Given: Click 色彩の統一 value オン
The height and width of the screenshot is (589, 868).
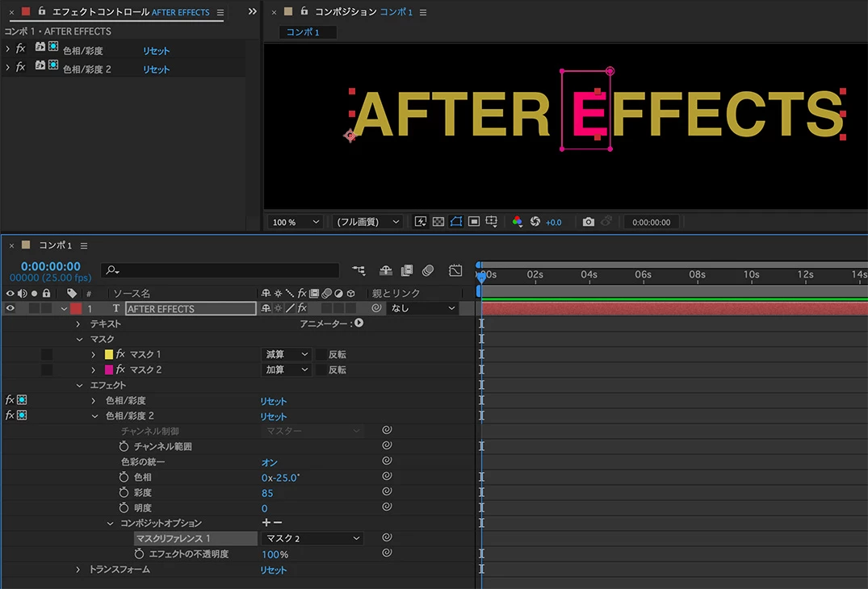Looking at the screenshot, I should tap(270, 462).
